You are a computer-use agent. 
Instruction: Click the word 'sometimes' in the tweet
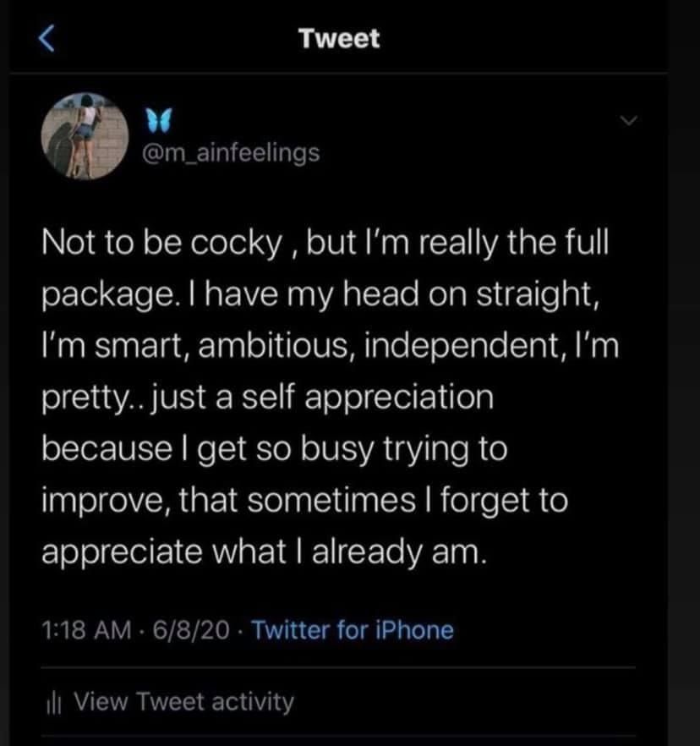coord(331,501)
